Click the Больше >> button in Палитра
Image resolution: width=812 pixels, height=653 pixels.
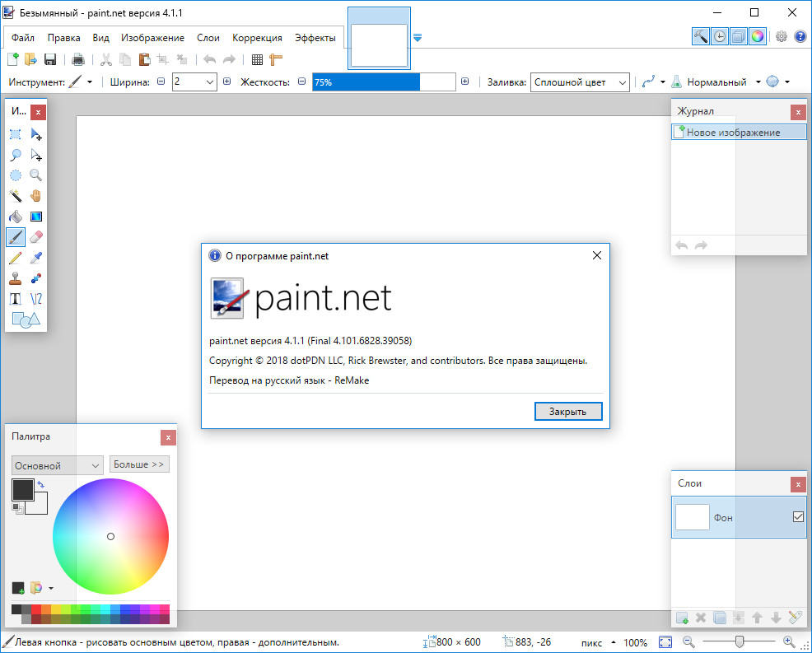tap(139, 464)
